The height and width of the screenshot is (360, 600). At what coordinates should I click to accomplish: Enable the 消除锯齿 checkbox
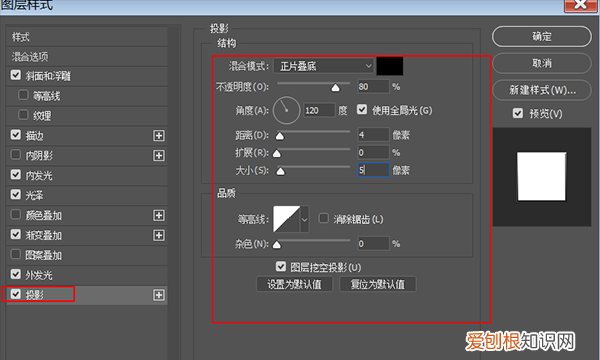[x=324, y=218]
